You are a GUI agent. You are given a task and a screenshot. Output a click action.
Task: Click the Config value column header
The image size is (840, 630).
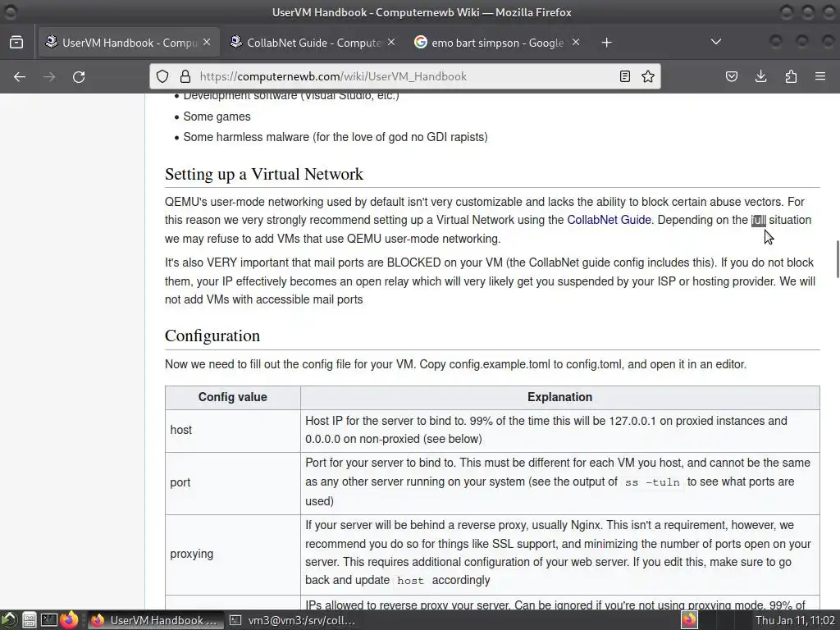click(x=232, y=398)
